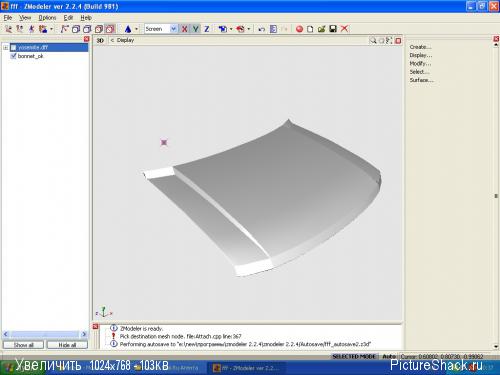Expand the Surface... command group
The image size is (500, 375).
(x=421, y=80)
